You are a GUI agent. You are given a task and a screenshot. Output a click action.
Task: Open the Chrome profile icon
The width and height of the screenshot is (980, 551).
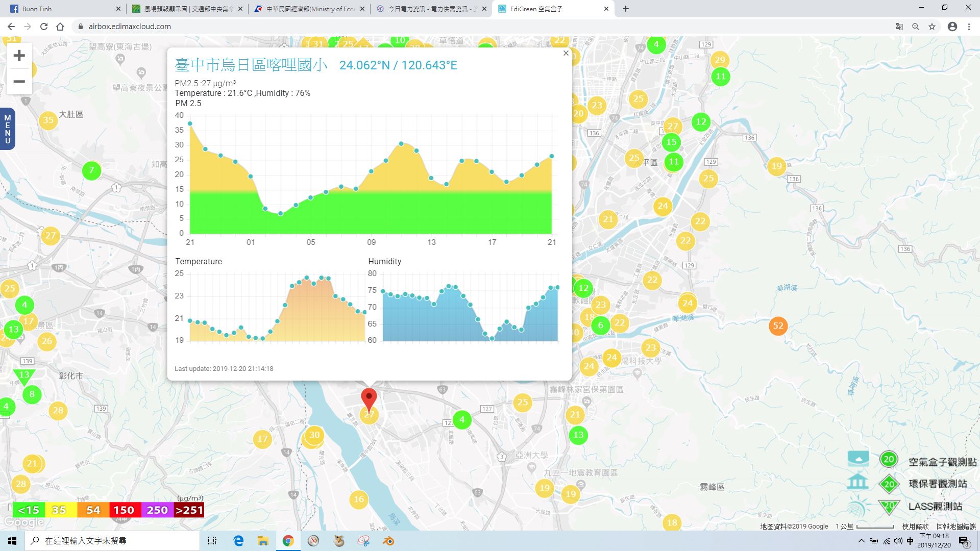pyautogui.click(x=952, y=27)
